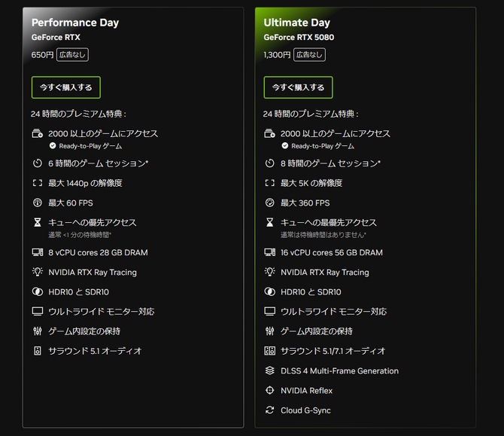Click Ultimate Day 今すぐ購入する button

click(x=298, y=87)
